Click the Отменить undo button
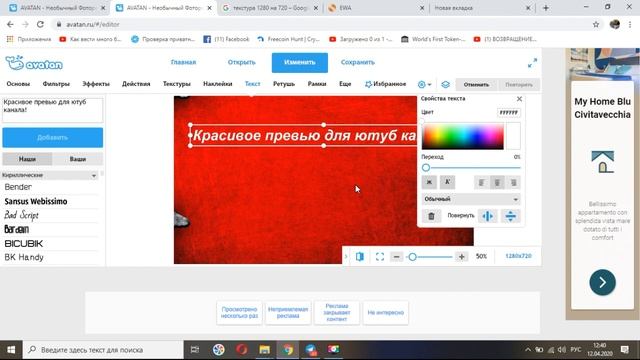This screenshot has width=640, height=360. (x=476, y=84)
